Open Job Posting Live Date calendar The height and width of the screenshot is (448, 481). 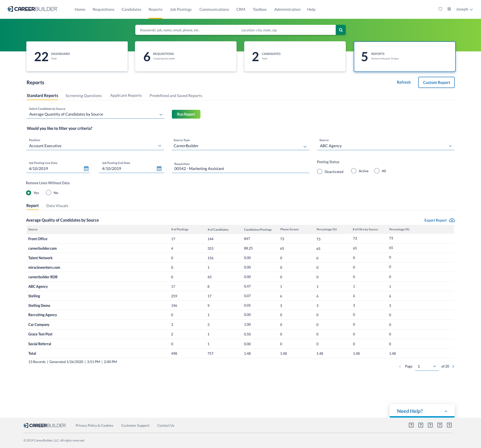tap(86, 168)
